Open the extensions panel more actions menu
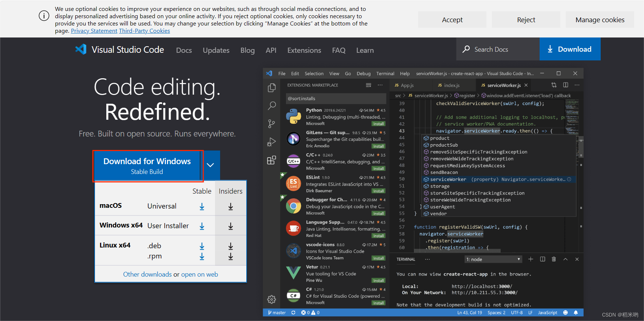This screenshot has width=644, height=321. (x=380, y=85)
